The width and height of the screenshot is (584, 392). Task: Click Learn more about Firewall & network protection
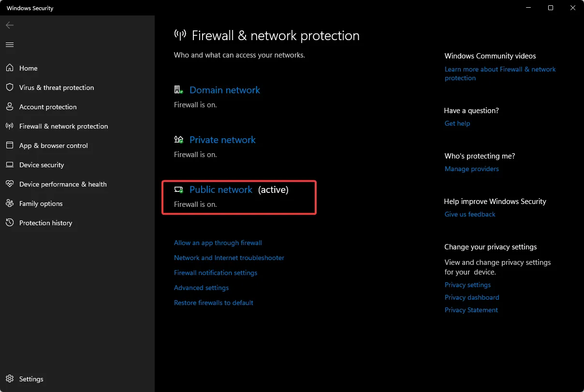(x=500, y=73)
